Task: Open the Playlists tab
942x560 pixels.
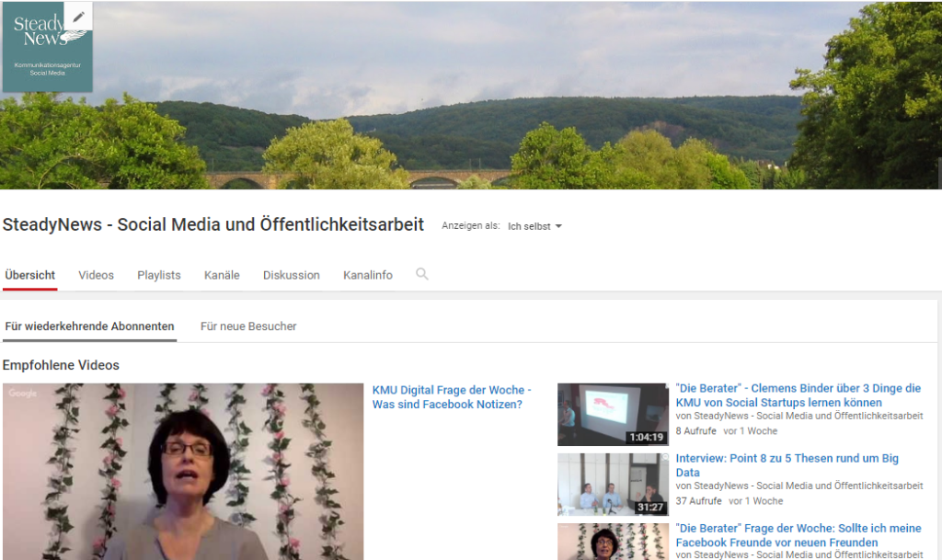Action: pyautogui.click(x=159, y=275)
